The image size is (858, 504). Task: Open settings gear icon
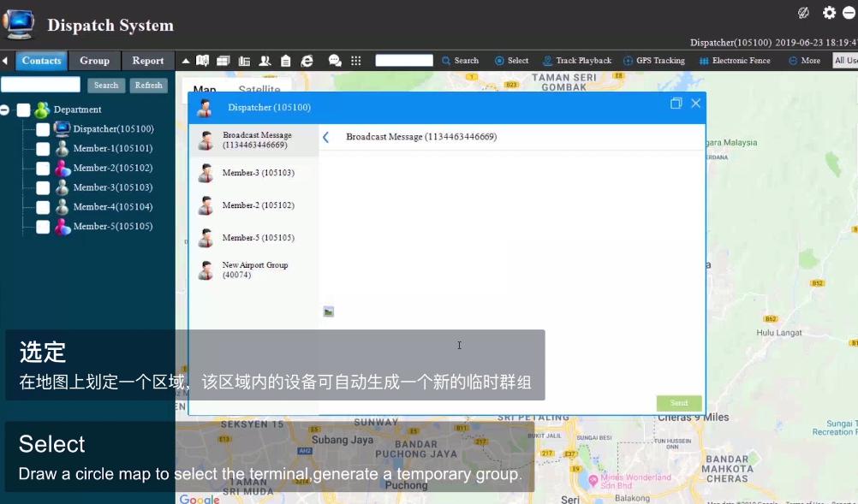tap(830, 13)
